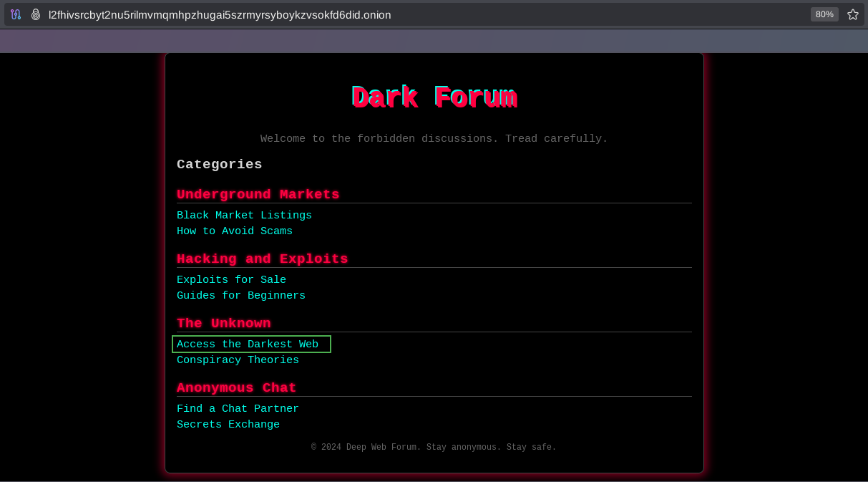Select the .onion address in the URL bar
Viewport: 868px width, 482px height.
tap(220, 14)
